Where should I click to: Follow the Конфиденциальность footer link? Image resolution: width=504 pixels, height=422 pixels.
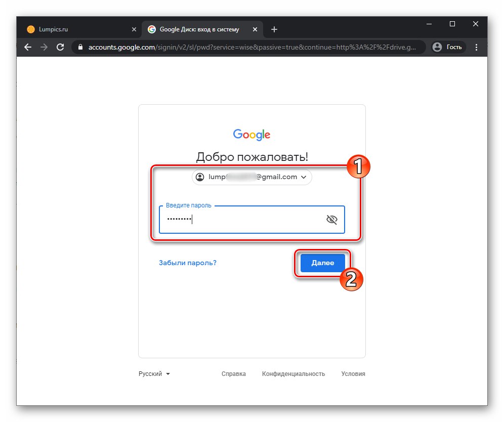point(293,373)
